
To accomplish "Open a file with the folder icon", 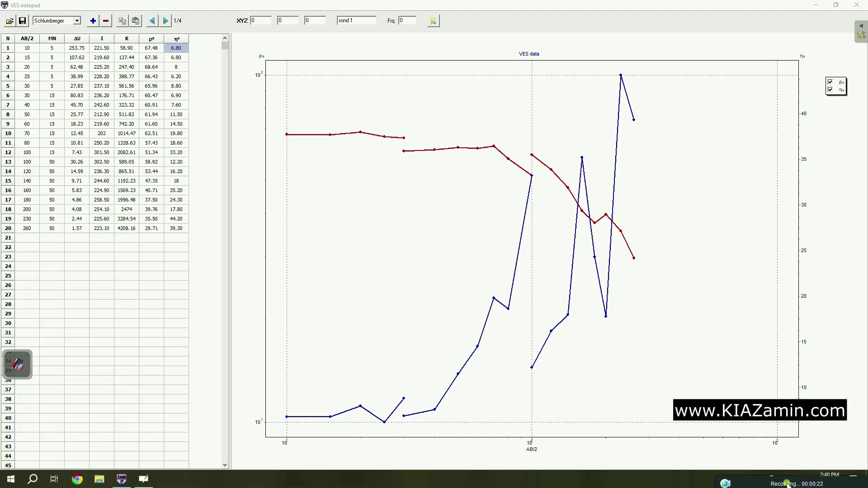I will coord(9,21).
